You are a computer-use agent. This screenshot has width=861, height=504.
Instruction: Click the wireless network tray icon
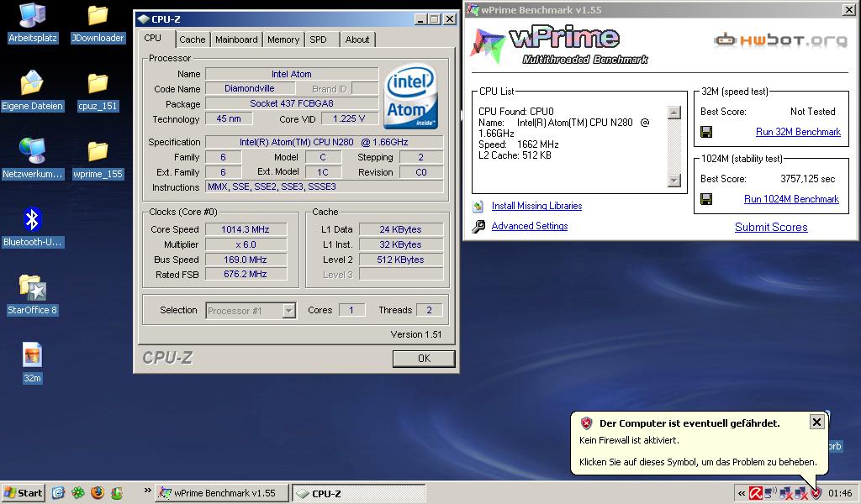click(770, 493)
